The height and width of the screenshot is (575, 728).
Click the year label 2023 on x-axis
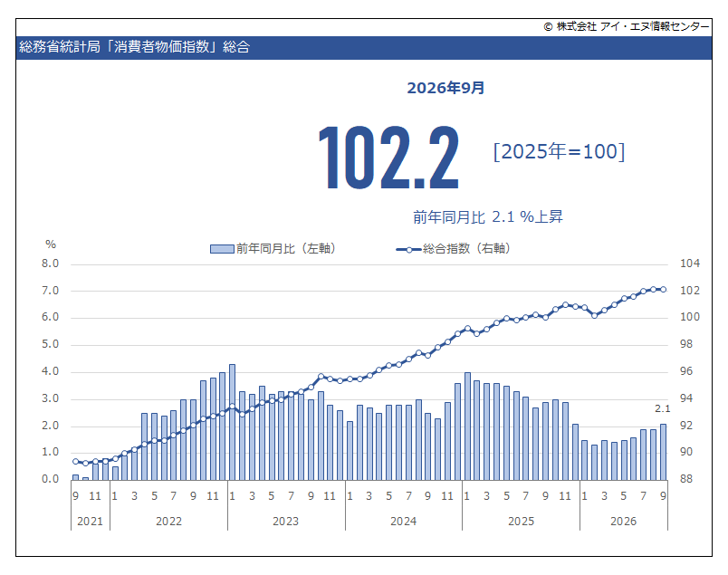click(285, 522)
